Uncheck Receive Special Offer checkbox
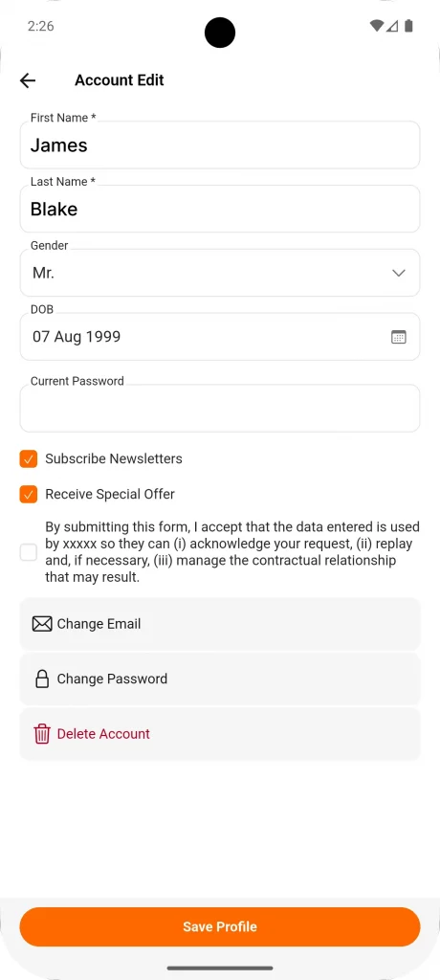The width and height of the screenshot is (440, 980). pyautogui.click(x=28, y=495)
